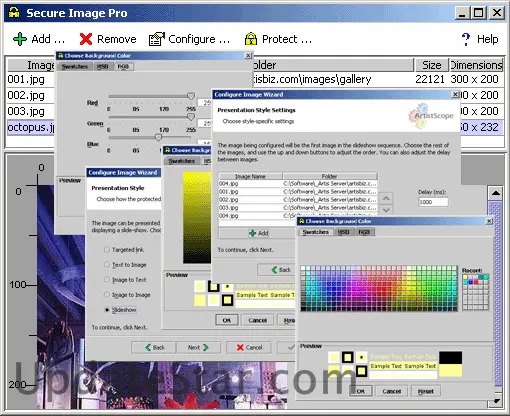Click the preview scrollbar down arrow
The image size is (510, 416).
point(496,401)
